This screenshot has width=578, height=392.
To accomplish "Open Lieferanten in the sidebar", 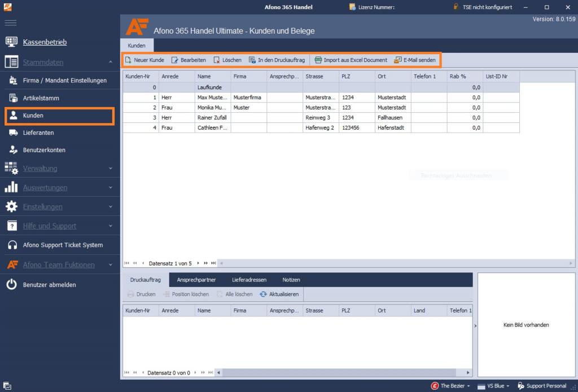I will click(38, 133).
